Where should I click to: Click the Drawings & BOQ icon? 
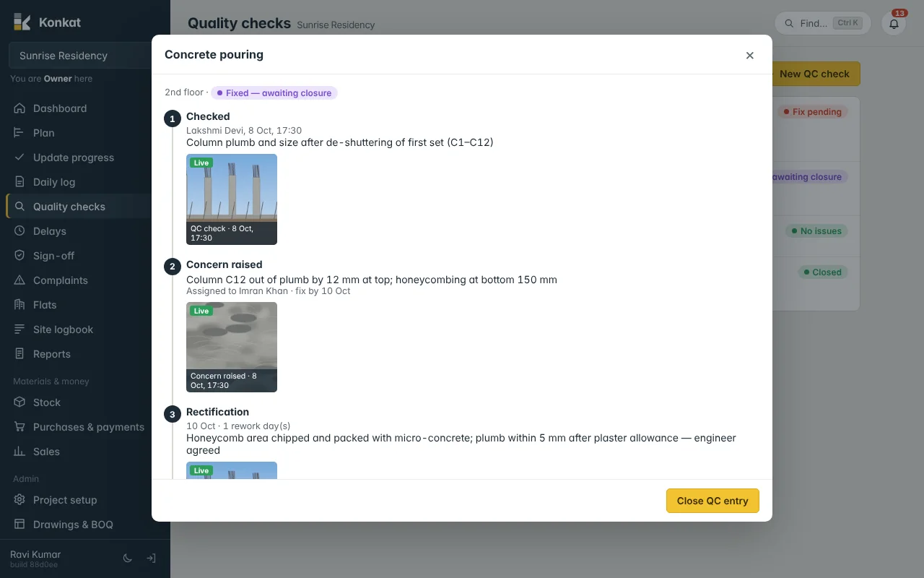pyautogui.click(x=19, y=525)
